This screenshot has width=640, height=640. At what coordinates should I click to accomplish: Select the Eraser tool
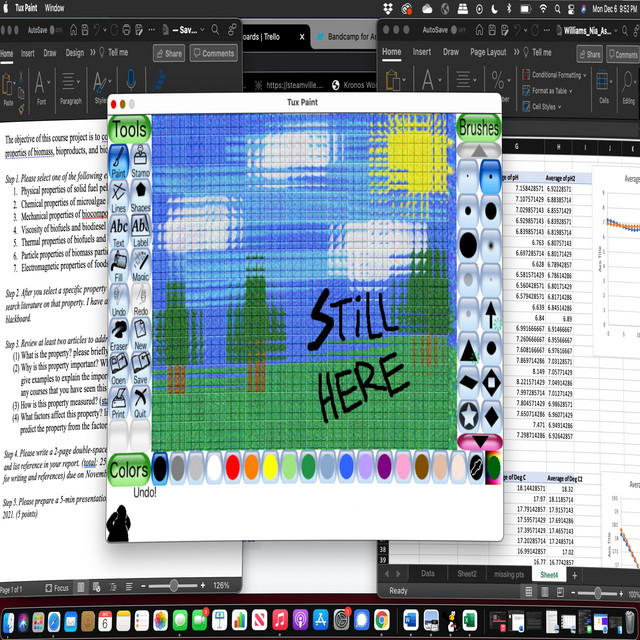(x=118, y=334)
